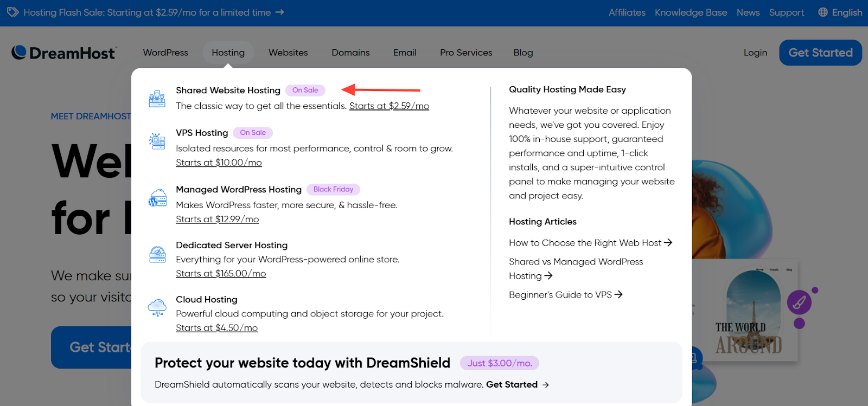This screenshot has height=406, width=868.
Task: Click the arrow after Shared vs Managed WordPress Hosting
Action: (548, 275)
